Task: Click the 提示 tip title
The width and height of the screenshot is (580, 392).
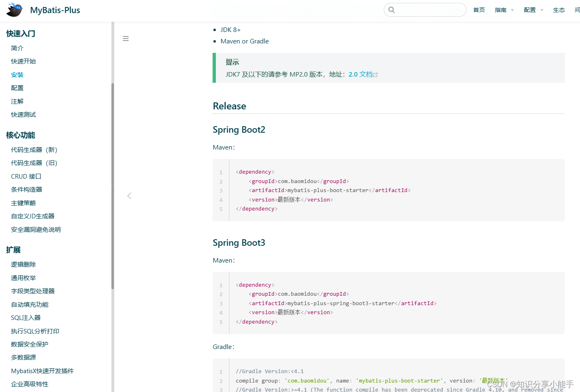Action: [232, 62]
